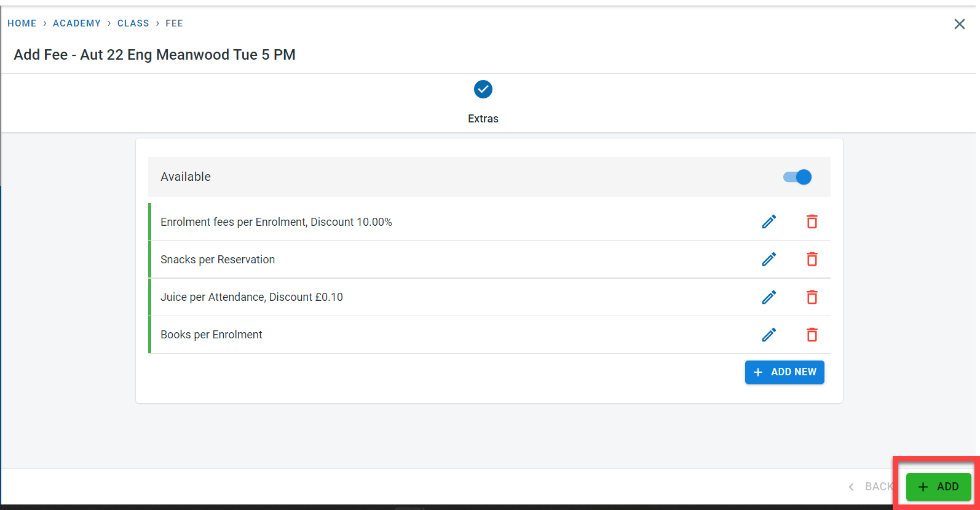Select the Books per Enrolment row
Image resolution: width=980 pixels, height=510 pixels.
[x=211, y=335]
